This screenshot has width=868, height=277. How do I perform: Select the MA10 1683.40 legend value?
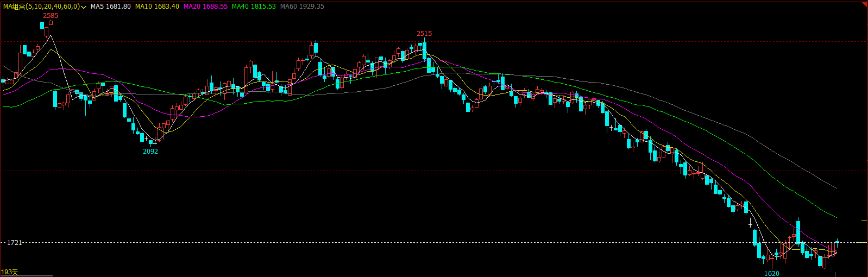pyautogui.click(x=157, y=7)
